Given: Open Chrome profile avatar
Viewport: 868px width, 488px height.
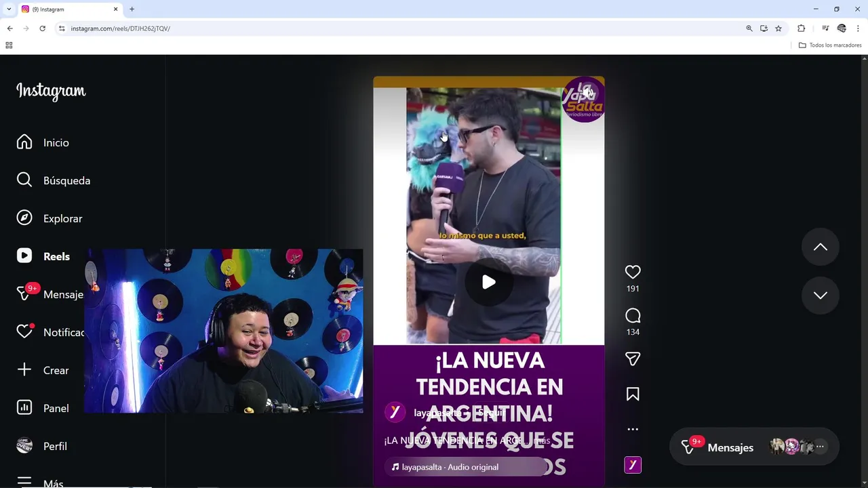Looking at the screenshot, I should coord(842,28).
